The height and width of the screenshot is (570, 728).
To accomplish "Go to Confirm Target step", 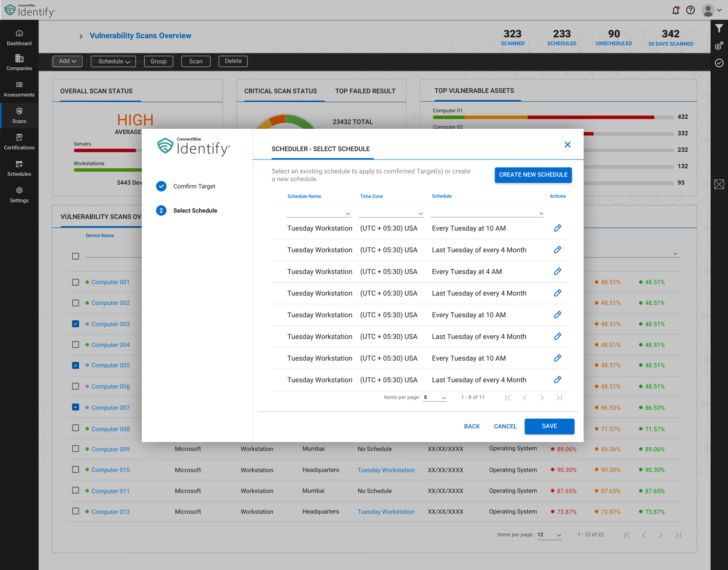I will [x=186, y=186].
